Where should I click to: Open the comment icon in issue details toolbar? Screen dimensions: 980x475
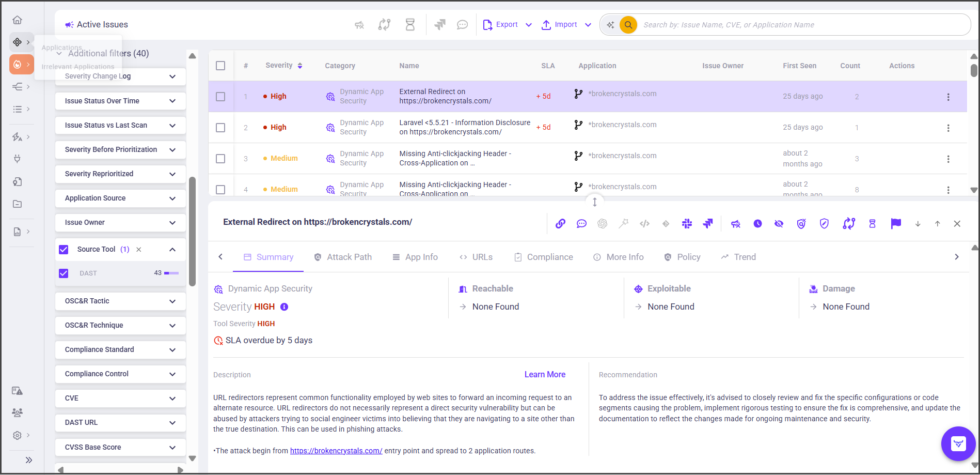click(x=581, y=224)
